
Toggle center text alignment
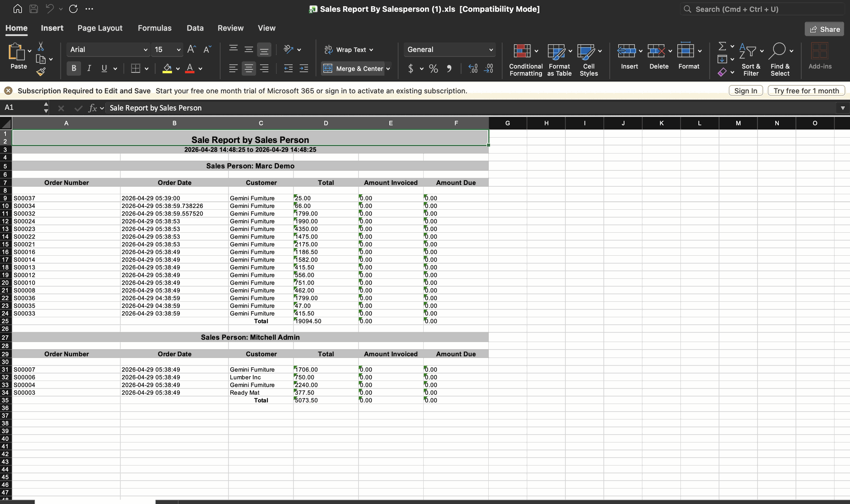tap(249, 68)
